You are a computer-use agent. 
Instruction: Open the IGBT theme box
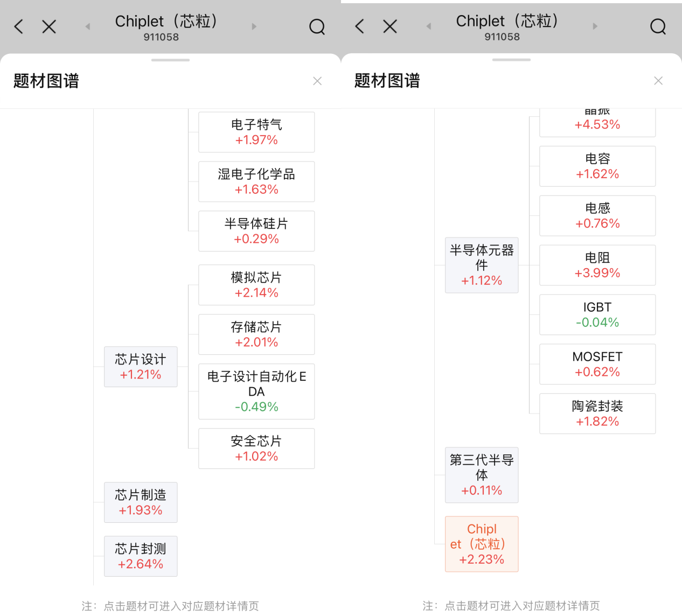[597, 314]
